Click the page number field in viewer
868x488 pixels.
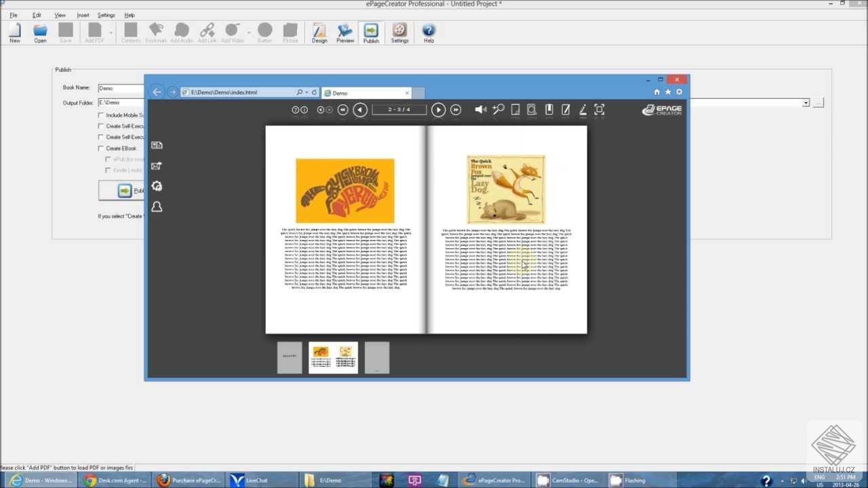(x=399, y=110)
